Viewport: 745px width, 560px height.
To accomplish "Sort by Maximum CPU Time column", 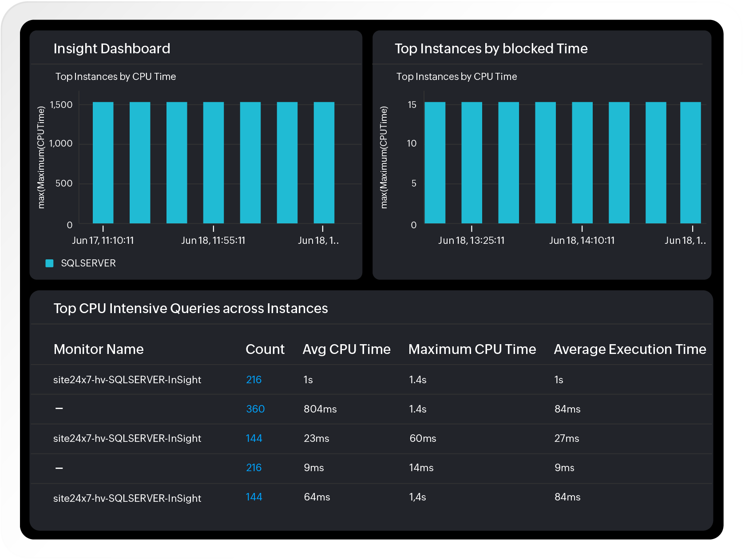I will point(472,349).
